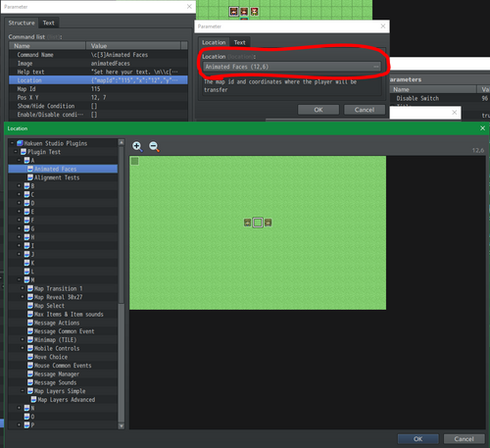The height and width of the screenshot is (448, 490).
Task: Expand the Mobile Controls tree node
Action: click(x=23, y=348)
